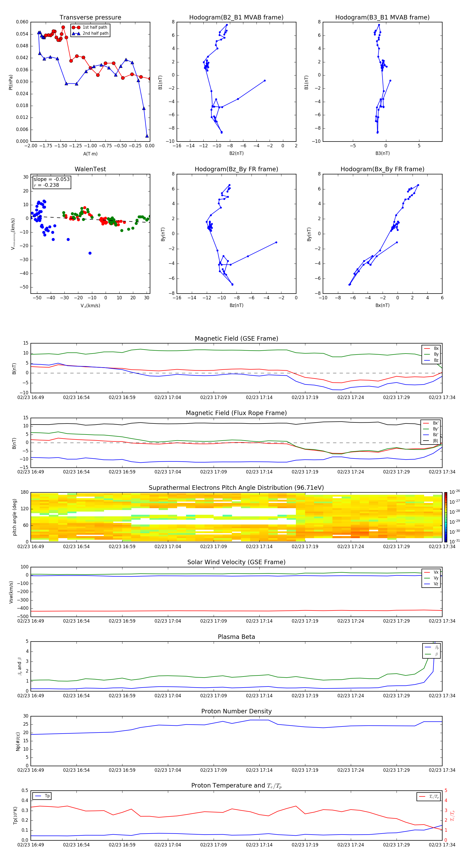The width and height of the screenshot is (473, 868).
Task: Click '02/23 16:54' tick under GSE magnetic field
Action: 76,397
